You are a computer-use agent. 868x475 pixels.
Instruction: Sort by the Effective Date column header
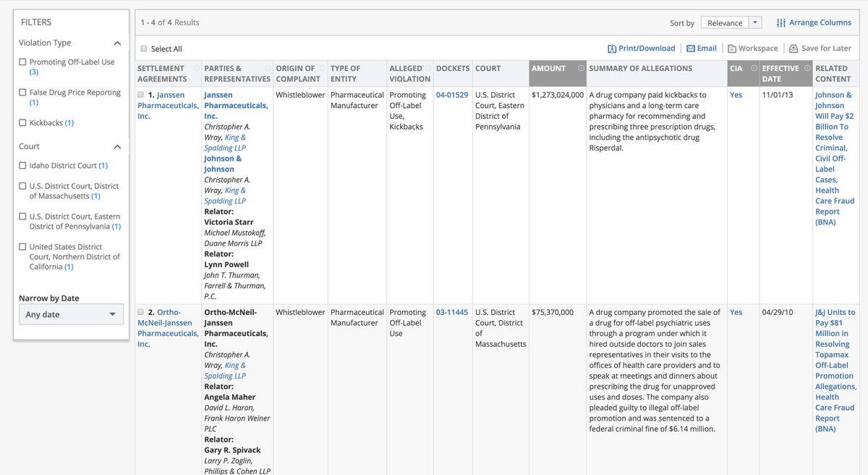coord(780,73)
